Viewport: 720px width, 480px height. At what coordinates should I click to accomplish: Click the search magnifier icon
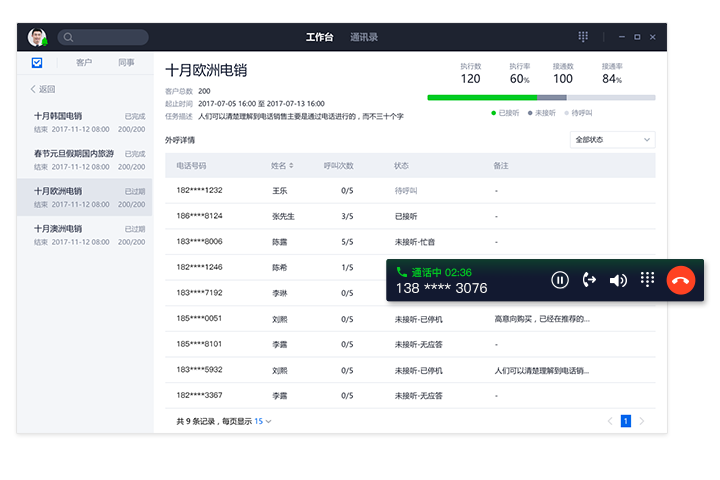pos(68,37)
